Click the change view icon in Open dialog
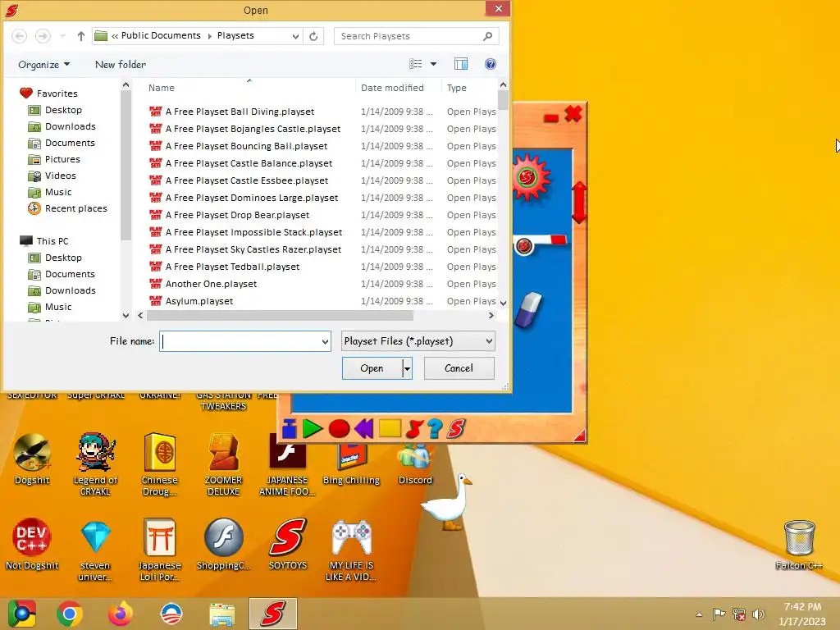Screen dimensions: 840x630 click(416, 64)
